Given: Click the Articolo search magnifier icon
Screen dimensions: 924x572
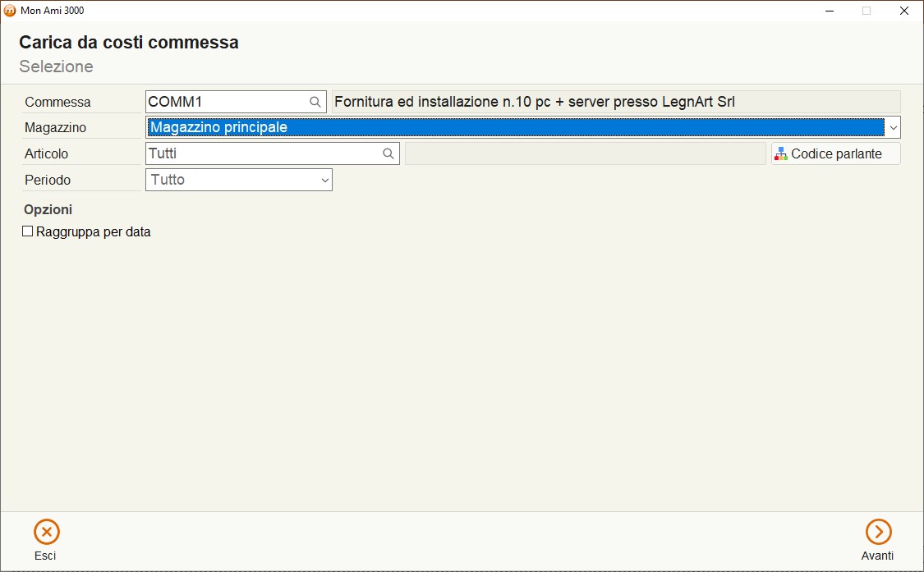Looking at the screenshot, I should (388, 153).
